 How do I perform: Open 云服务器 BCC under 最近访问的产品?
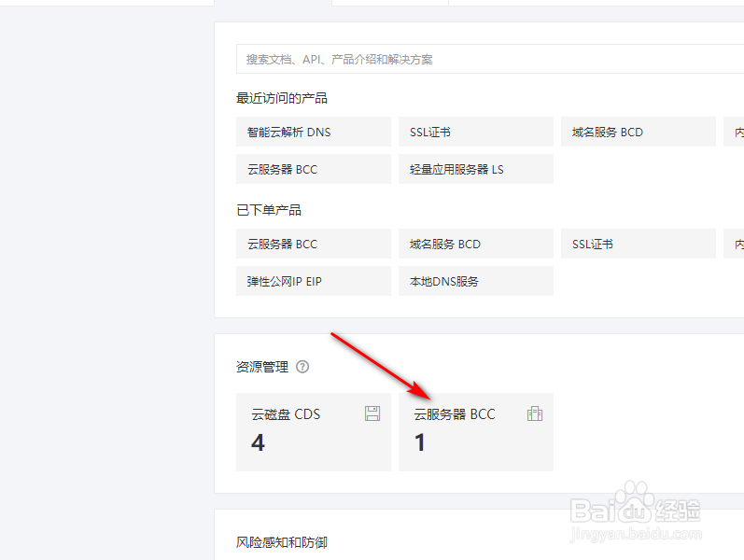[314, 169]
